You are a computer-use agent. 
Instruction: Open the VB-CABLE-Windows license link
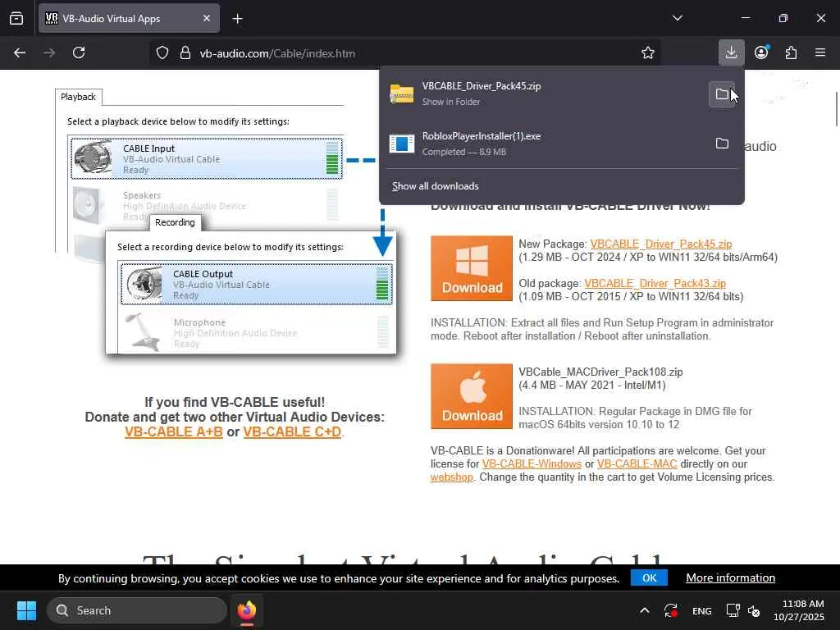(x=532, y=464)
